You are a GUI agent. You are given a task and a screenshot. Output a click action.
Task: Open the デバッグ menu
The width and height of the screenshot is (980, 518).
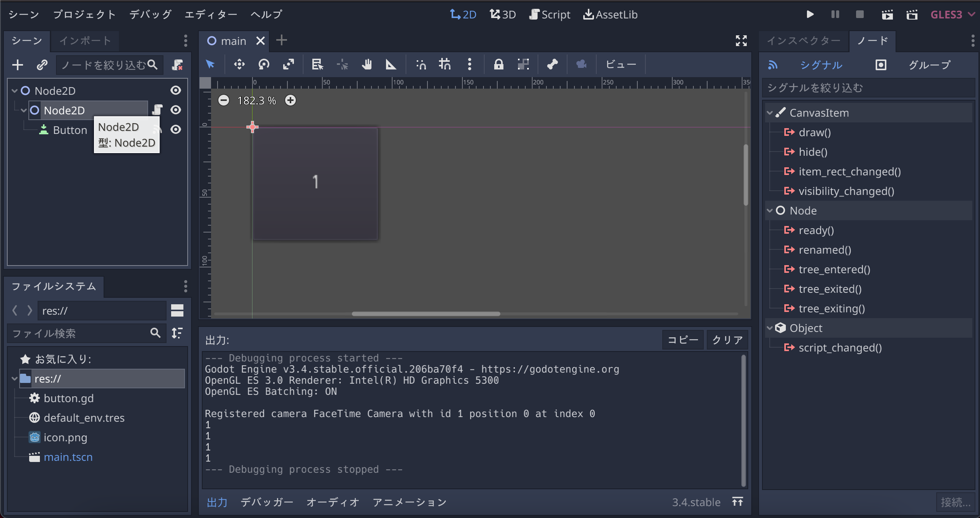point(150,15)
